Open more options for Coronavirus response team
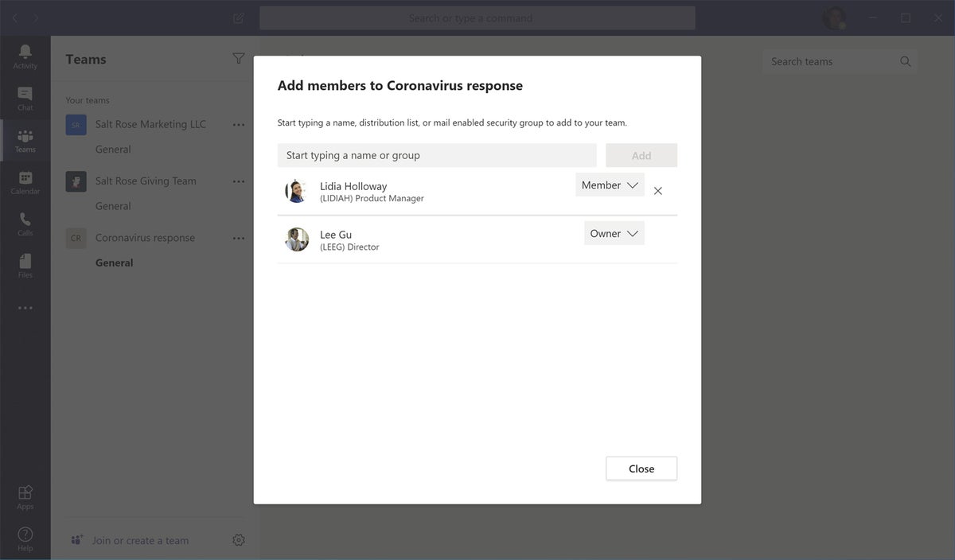Screen dimensions: 955x560 coord(239,238)
